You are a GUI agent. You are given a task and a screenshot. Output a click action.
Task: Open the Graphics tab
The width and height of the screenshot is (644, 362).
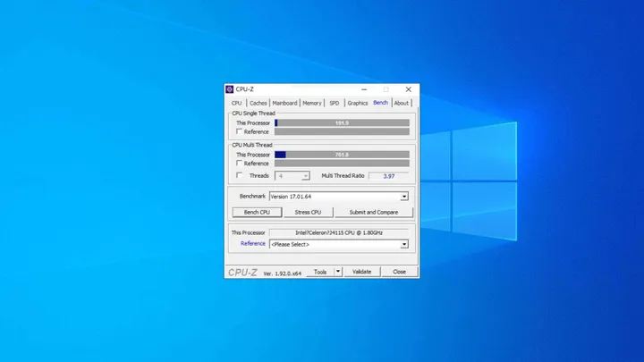point(357,103)
